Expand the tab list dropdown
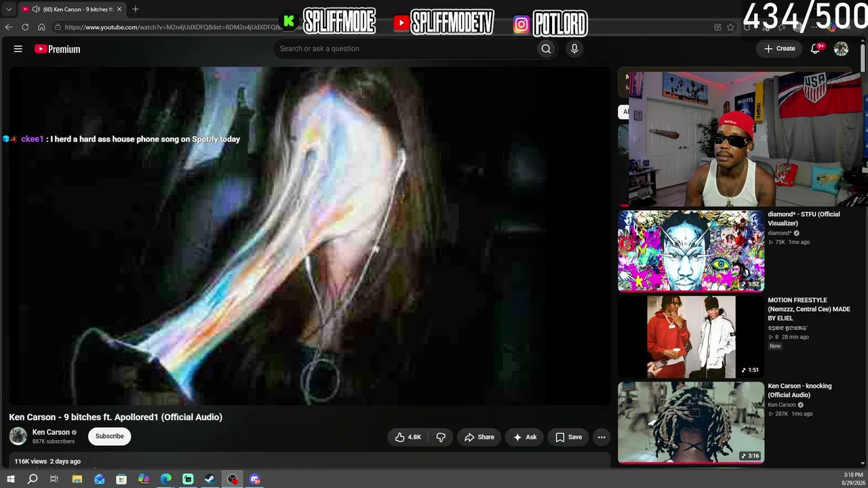This screenshot has height=488, width=868. tap(9, 9)
